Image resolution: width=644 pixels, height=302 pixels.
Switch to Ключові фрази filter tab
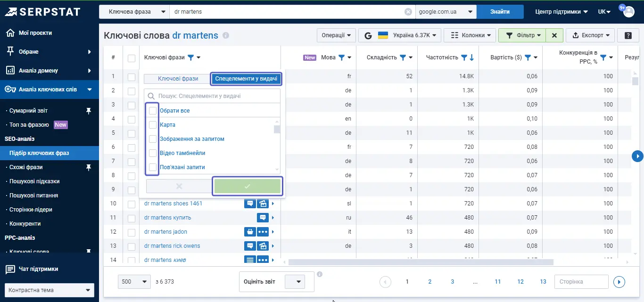coord(178,79)
